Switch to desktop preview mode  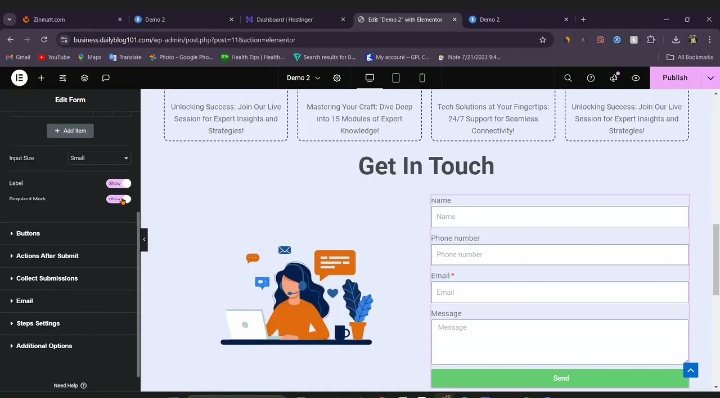coord(370,78)
